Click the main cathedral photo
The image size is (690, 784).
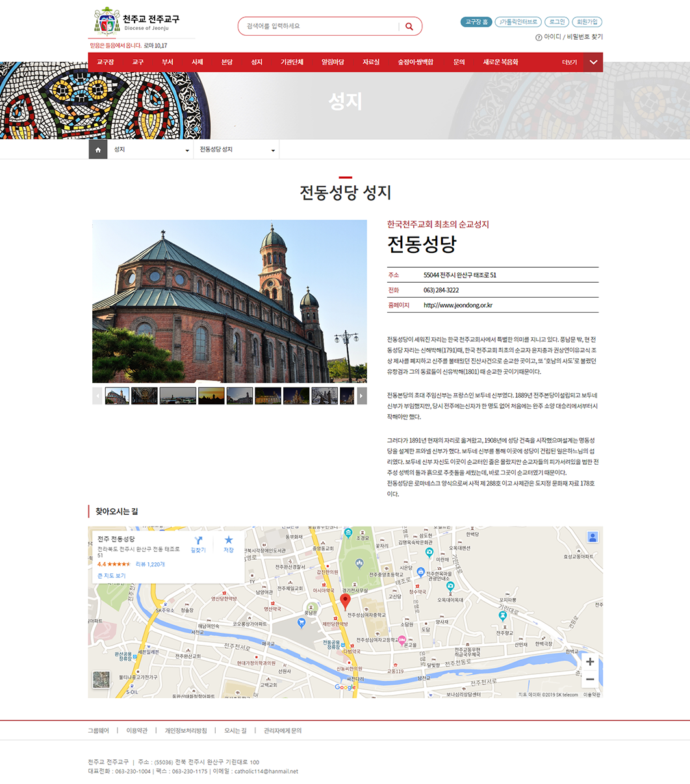(x=230, y=301)
